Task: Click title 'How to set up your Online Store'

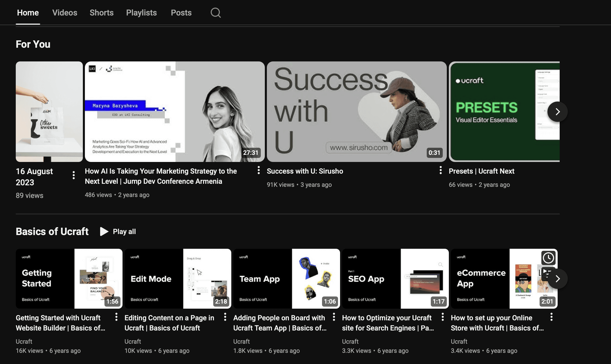Action: pos(497,323)
